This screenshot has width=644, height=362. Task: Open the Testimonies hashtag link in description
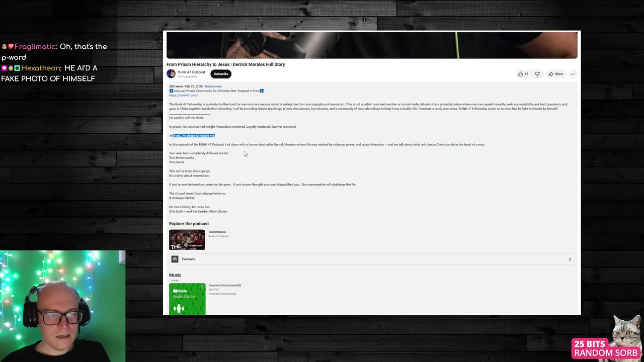[213, 86]
